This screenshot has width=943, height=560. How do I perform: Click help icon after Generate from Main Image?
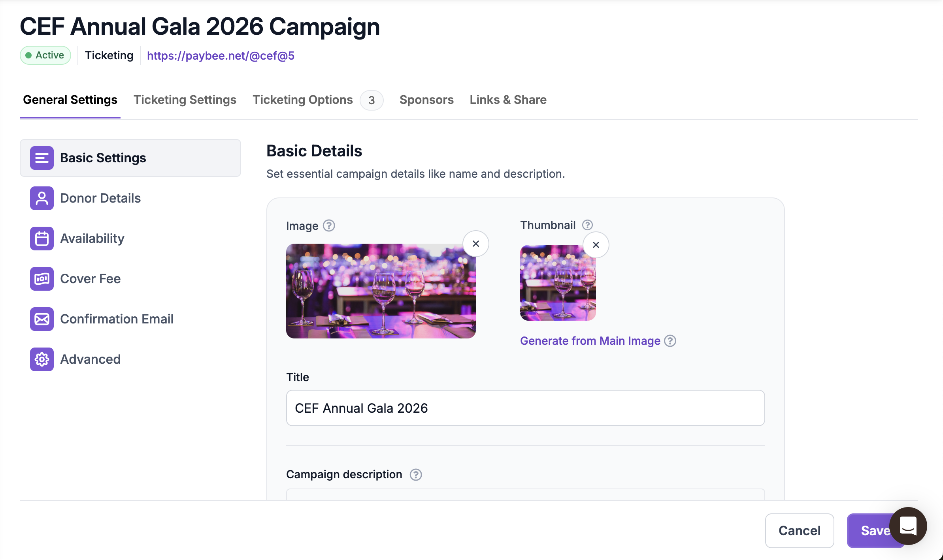pyautogui.click(x=670, y=341)
